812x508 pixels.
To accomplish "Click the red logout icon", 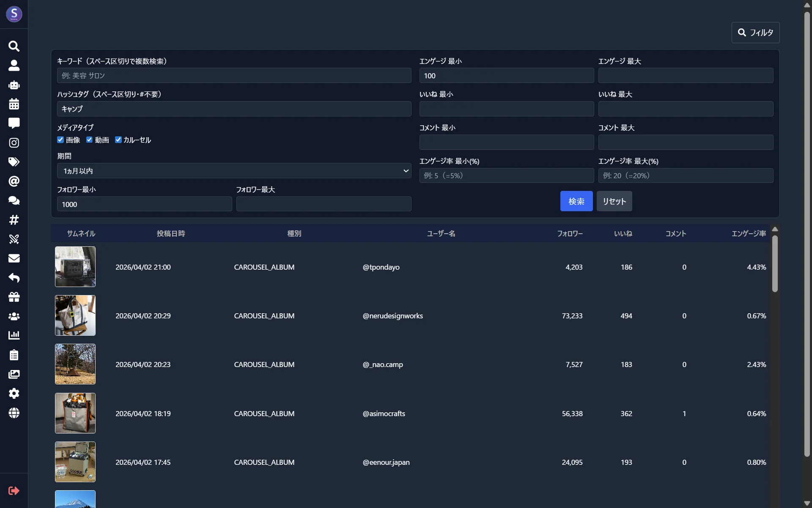I will pos(14,491).
